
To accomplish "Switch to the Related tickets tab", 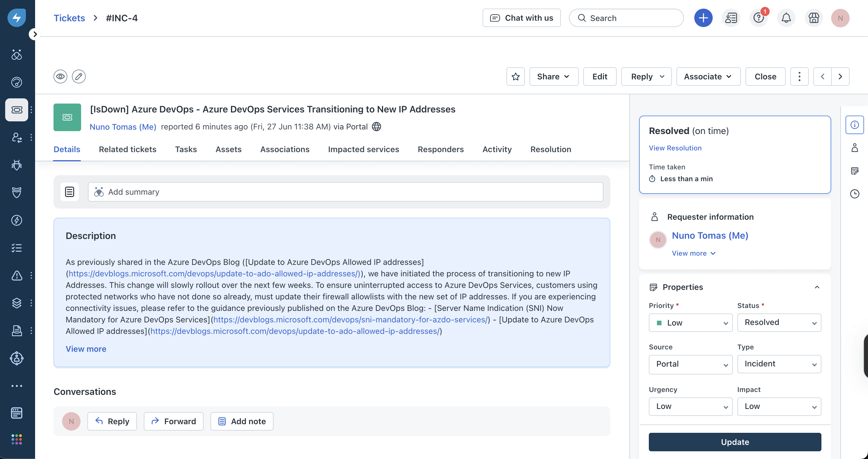I will tap(127, 149).
